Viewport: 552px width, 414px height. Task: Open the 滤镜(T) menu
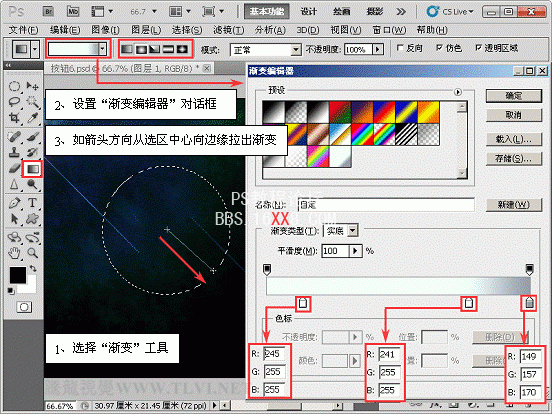pos(228,30)
